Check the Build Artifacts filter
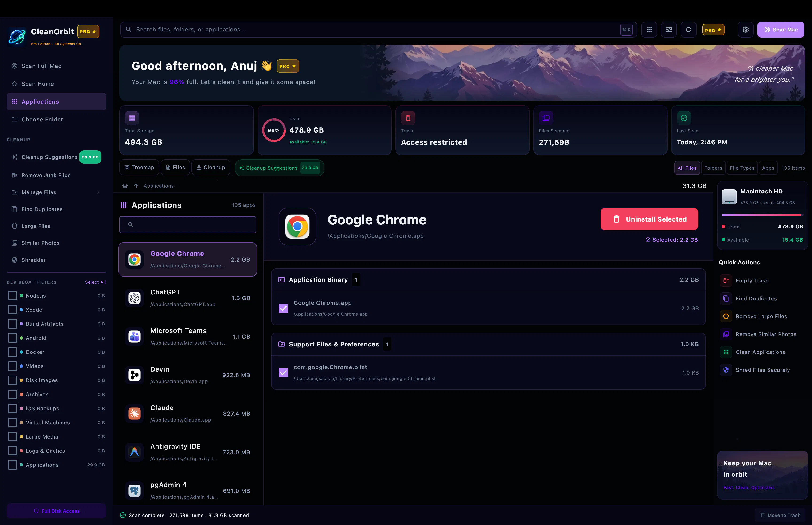 pyautogui.click(x=13, y=324)
